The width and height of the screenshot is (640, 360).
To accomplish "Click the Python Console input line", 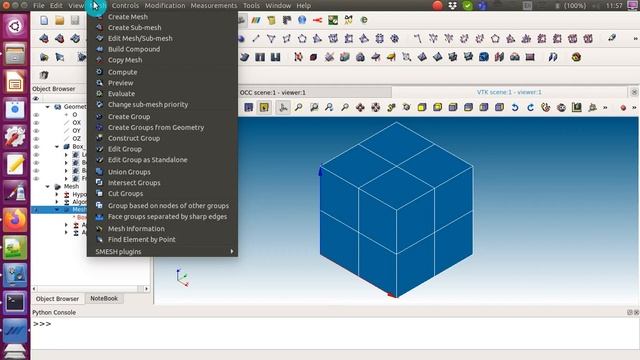I will coord(335,324).
